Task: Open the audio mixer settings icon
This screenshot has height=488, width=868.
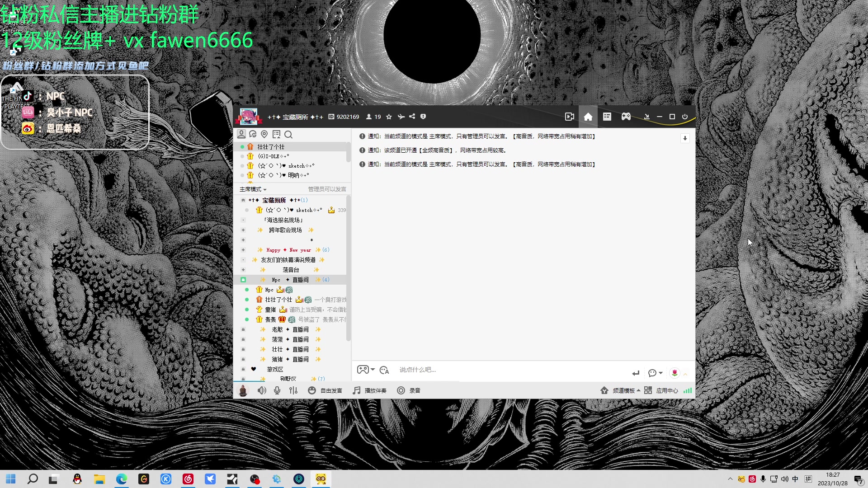Action: point(293,390)
